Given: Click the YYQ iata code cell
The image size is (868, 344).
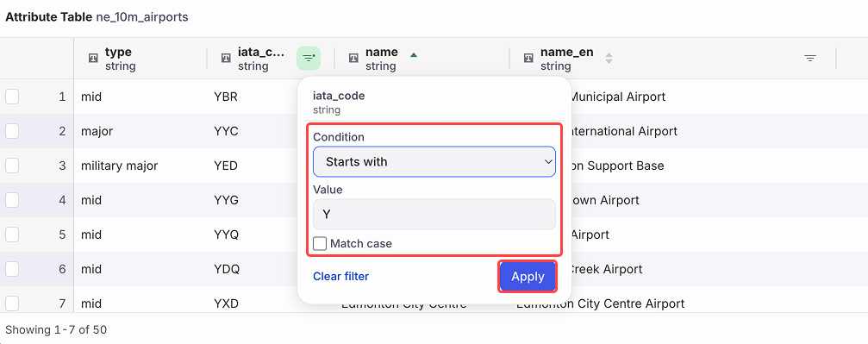Looking at the screenshot, I should coord(227,235).
